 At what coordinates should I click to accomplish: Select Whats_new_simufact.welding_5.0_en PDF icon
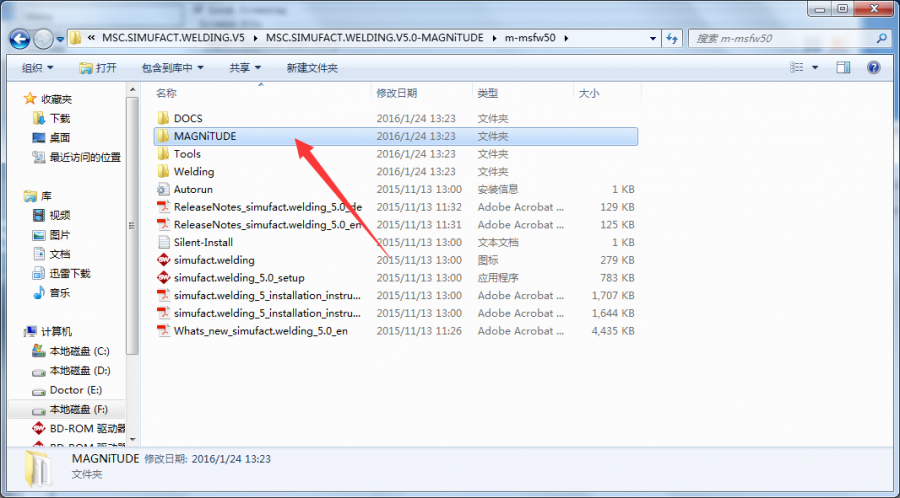164,331
